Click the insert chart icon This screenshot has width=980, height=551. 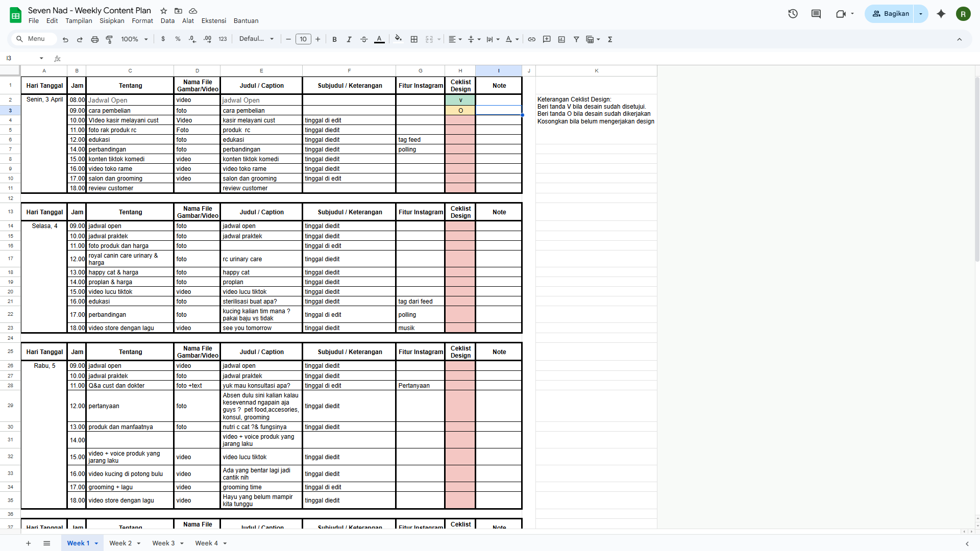tap(561, 39)
